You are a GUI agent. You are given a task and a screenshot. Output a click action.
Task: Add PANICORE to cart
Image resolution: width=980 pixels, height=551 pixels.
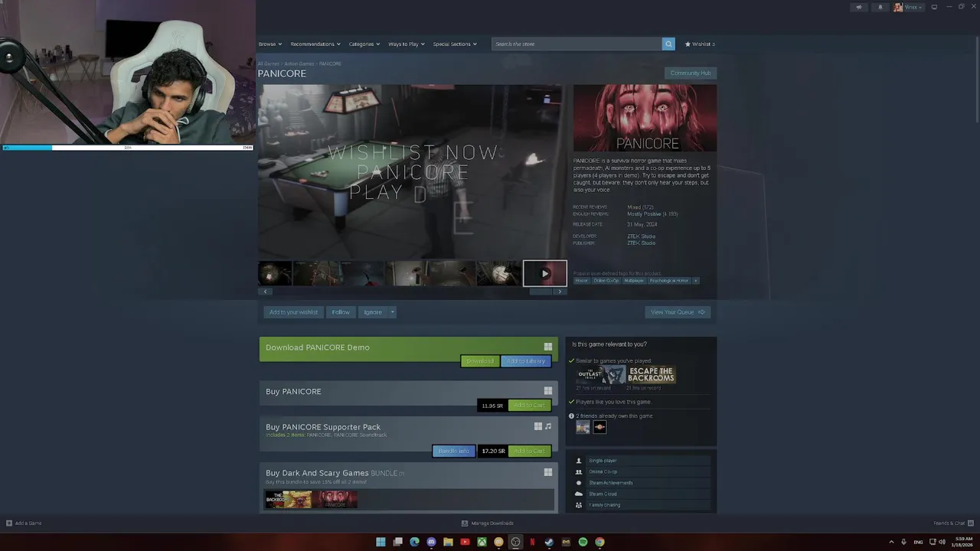pyautogui.click(x=530, y=406)
